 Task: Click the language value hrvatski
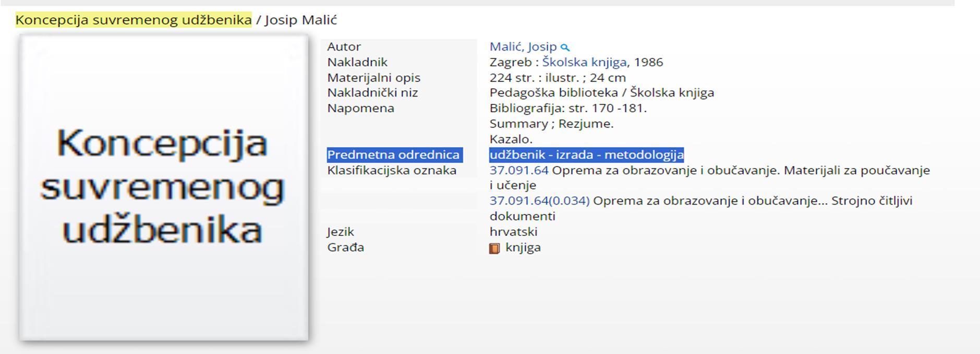click(x=513, y=231)
